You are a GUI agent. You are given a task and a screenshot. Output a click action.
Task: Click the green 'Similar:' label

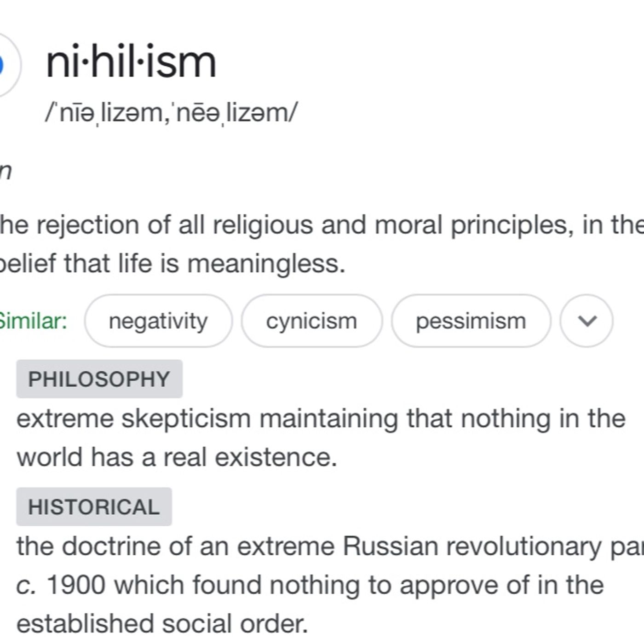point(32,321)
